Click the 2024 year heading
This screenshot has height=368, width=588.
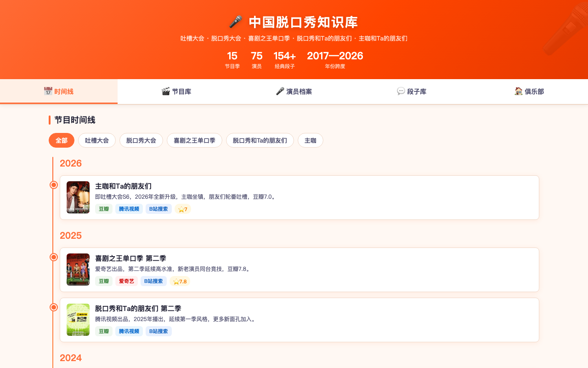point(71,358)
